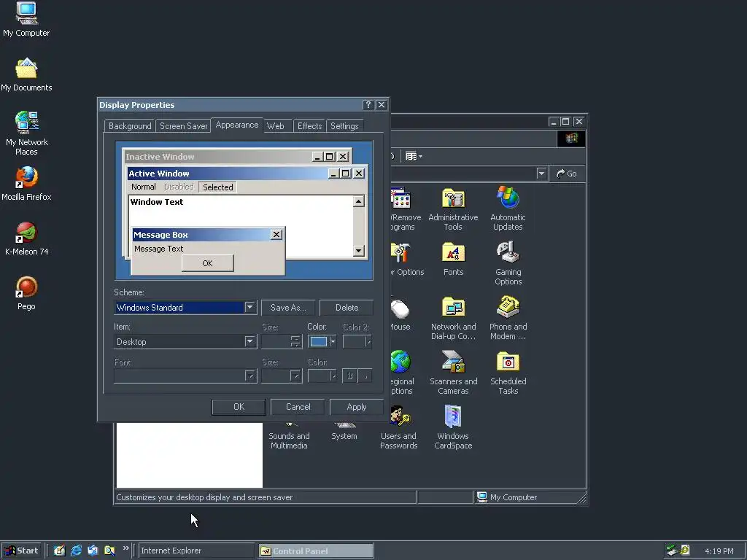This screenshot has height=560, width=747.
Task: Open Gaming Options in Control Panel
Action: coord(508,263)
